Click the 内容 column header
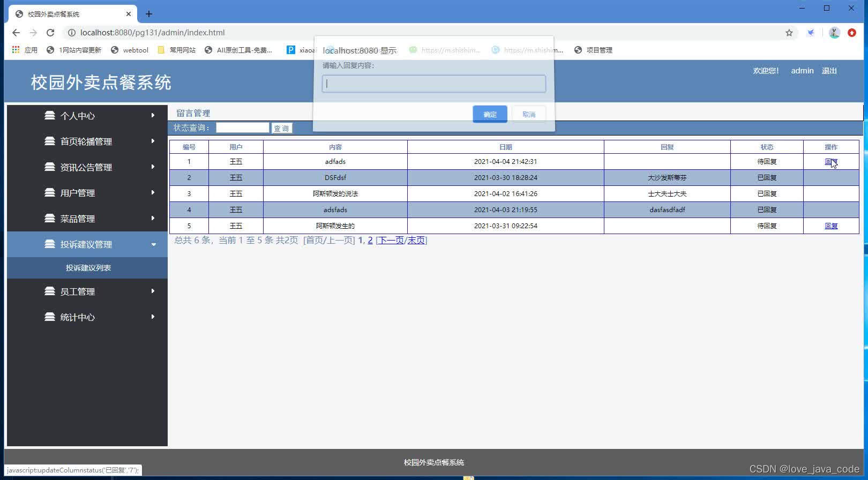This screenshot has width=868, height=480. coord(335,147)
